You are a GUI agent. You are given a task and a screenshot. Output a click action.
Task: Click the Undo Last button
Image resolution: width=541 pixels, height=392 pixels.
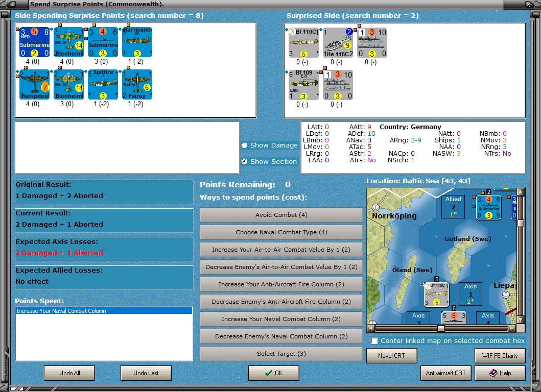(x=146, y=373)
